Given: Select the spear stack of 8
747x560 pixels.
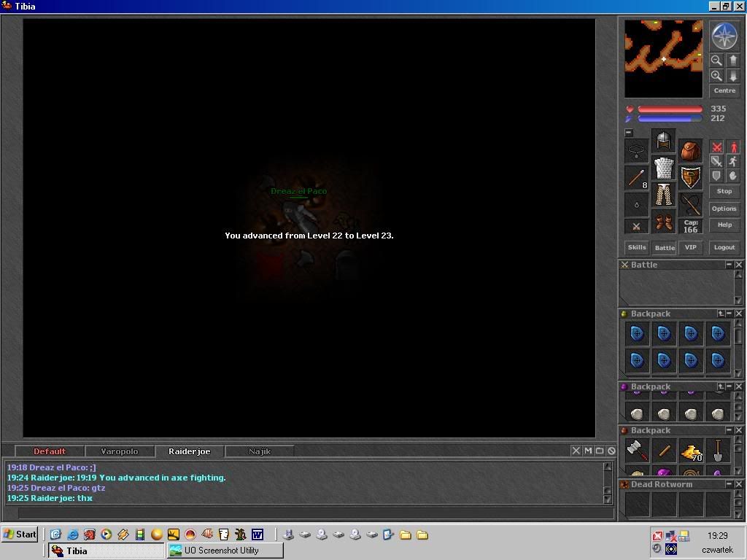Looking at the screenshot, I should (636, 178).
